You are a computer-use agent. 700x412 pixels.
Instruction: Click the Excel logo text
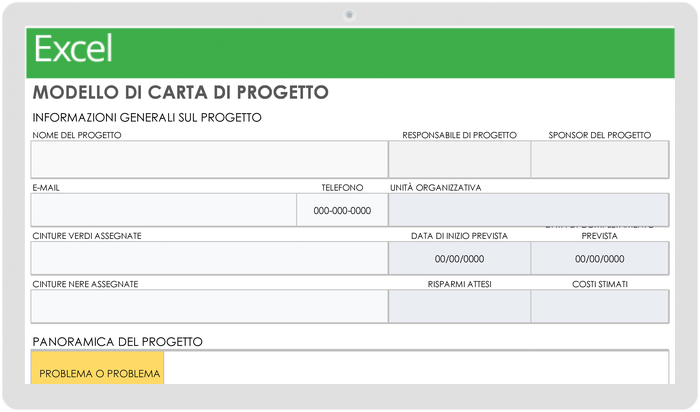[73, 48]
